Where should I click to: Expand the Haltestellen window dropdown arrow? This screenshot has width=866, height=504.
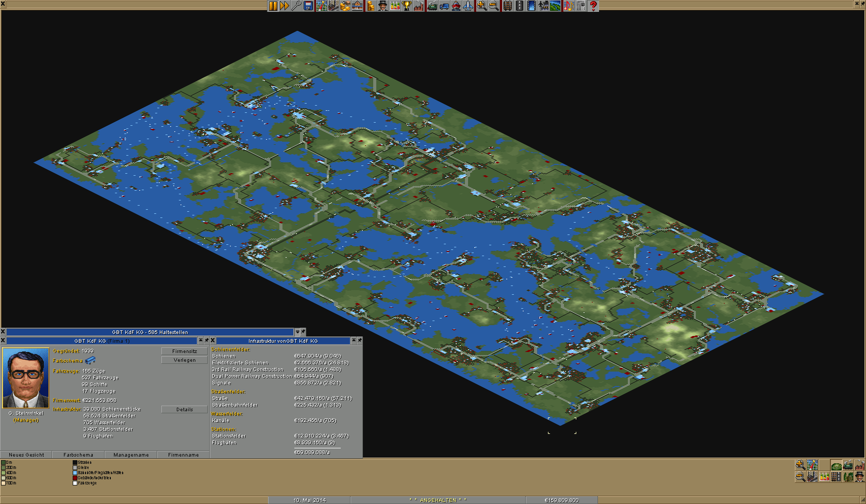pyautogui.click(x=297, y=332)
